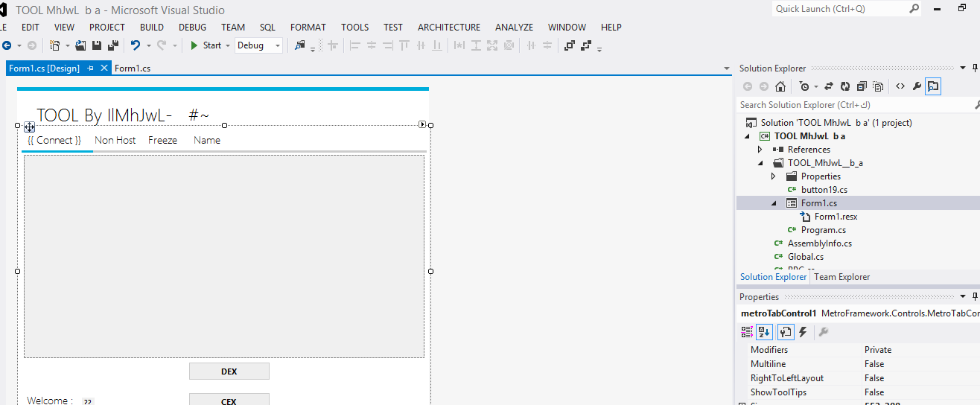Open the BUILD menu
Screen dimensions: 980x405
pyautogui.click(x=151, y=27)
